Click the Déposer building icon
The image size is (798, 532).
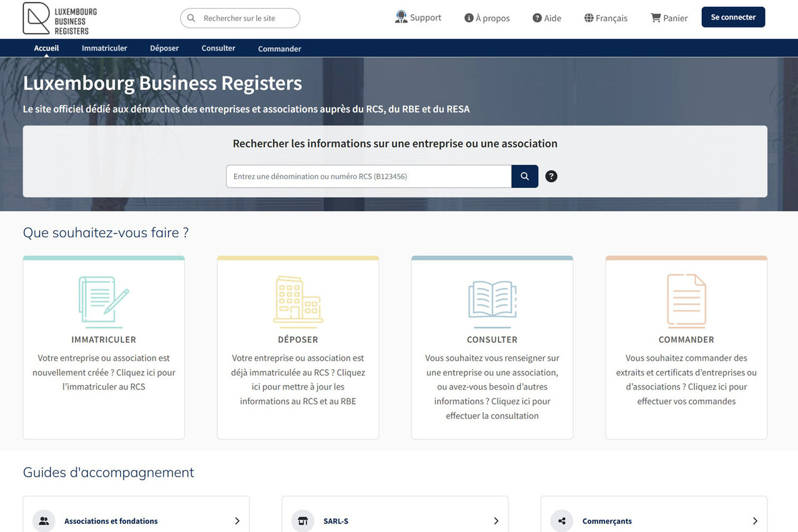point(298,300)
